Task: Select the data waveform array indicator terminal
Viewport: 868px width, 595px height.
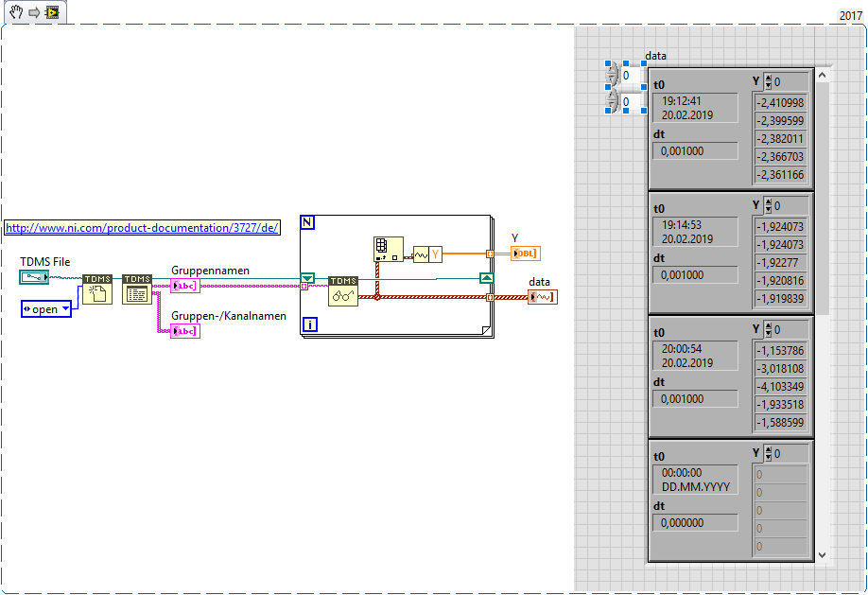Action: click(x=543, y=297)
